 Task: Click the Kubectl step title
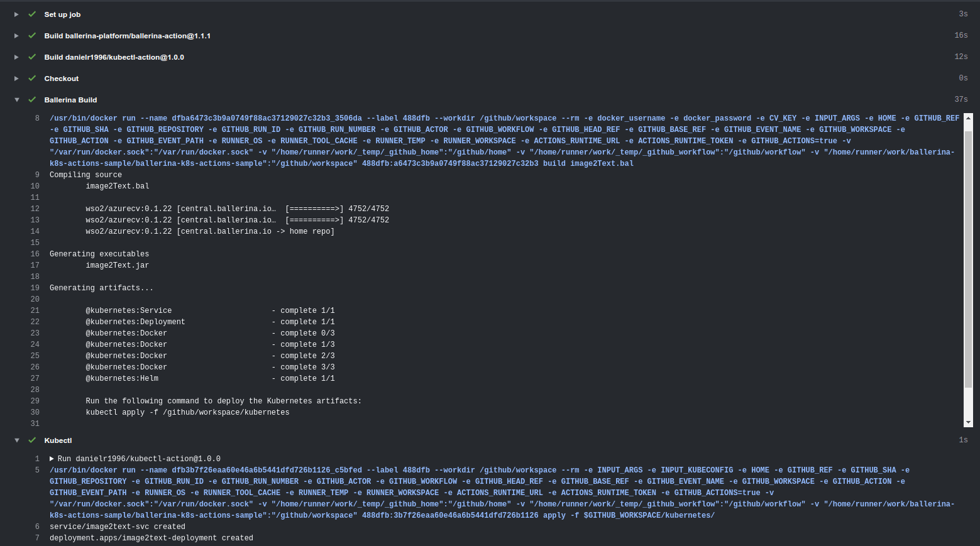pos(58,440)
